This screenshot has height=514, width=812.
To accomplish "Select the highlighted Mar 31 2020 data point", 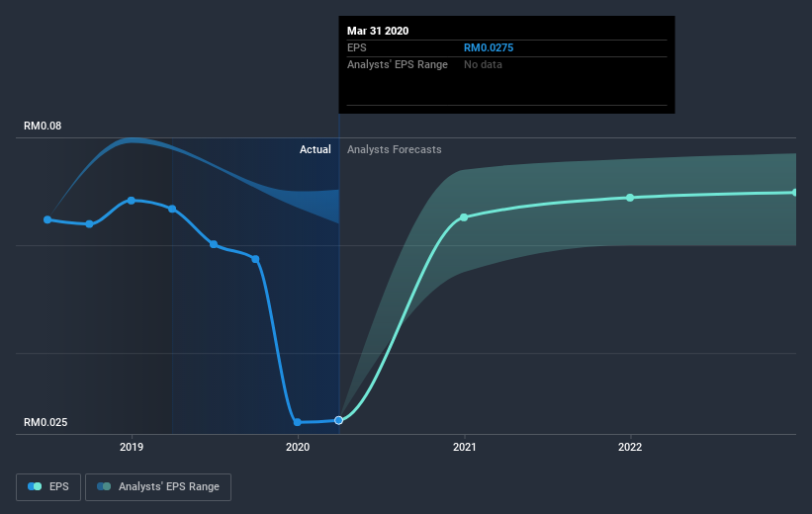I will (339, 420).
